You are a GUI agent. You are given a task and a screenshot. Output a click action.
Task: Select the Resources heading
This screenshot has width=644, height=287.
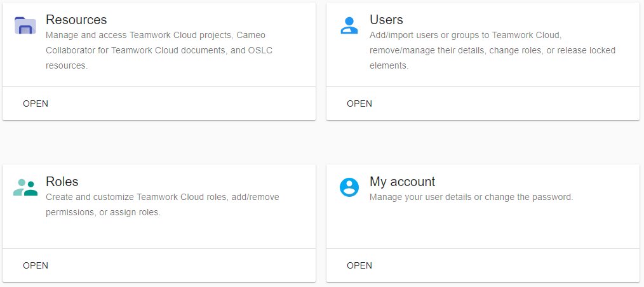coord(76,20)
